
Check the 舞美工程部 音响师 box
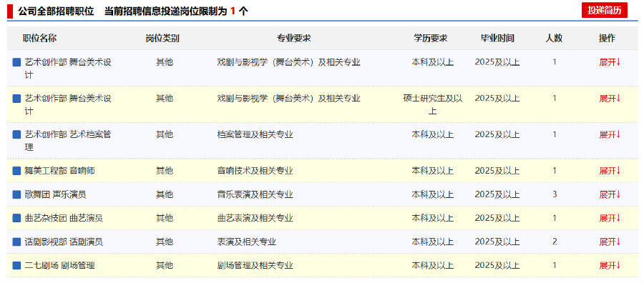pyautogui.click(x=16, y=171)
